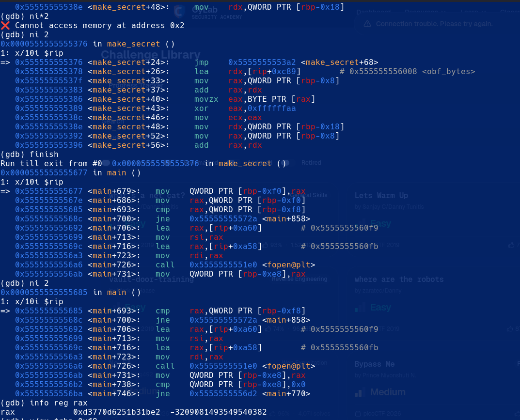Click the connection trouble warning triangle icon
The width and height of the screenshot is (520, 420).
[x=367, y=24]
